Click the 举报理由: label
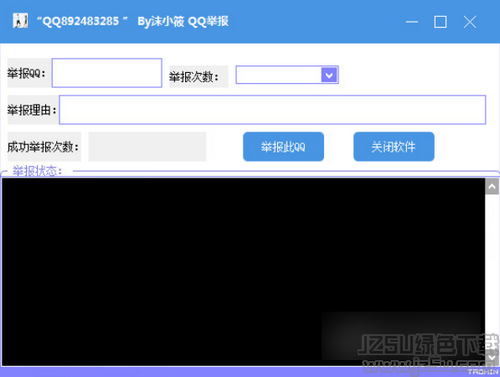Viewport: 500px width, 377px height. (32, 110)
